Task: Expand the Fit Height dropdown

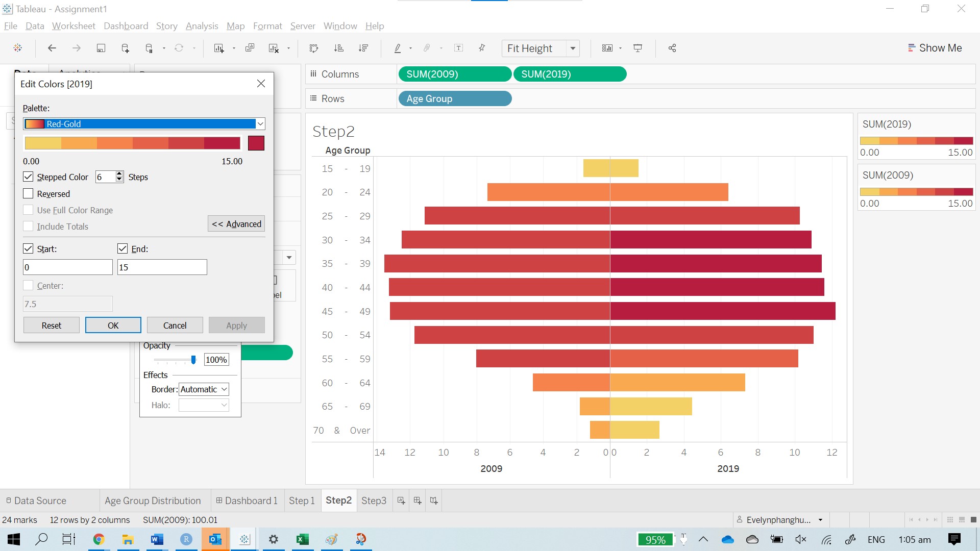Action: click(573, 48)
